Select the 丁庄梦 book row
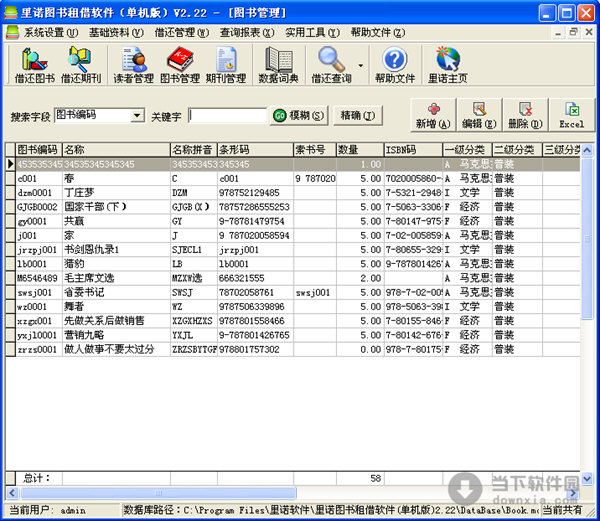Image resolution: width=600 pixels, height=521 pixels. (293, 192)
